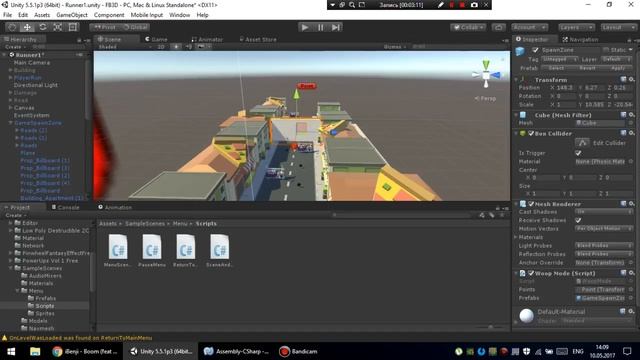Start Play mode with the Play button
The width and height of the screenshot is (640, 360).
(x=304, y=27)
